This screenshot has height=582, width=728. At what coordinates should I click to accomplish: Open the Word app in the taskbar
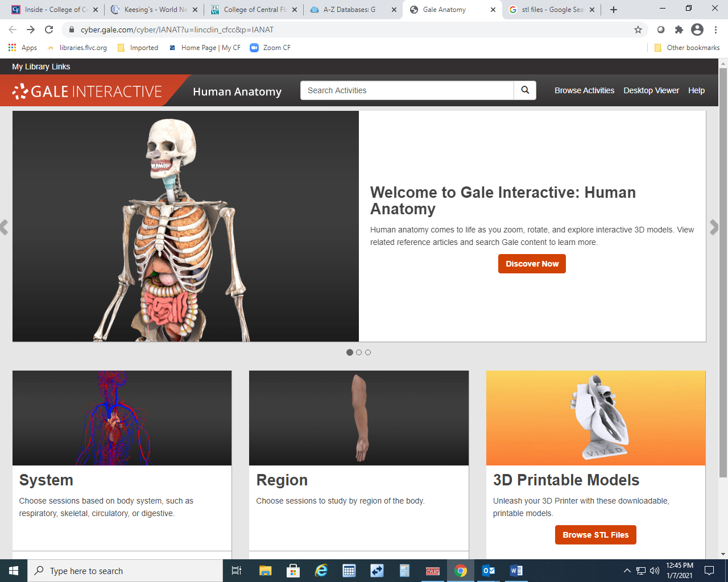coord(516,571)
